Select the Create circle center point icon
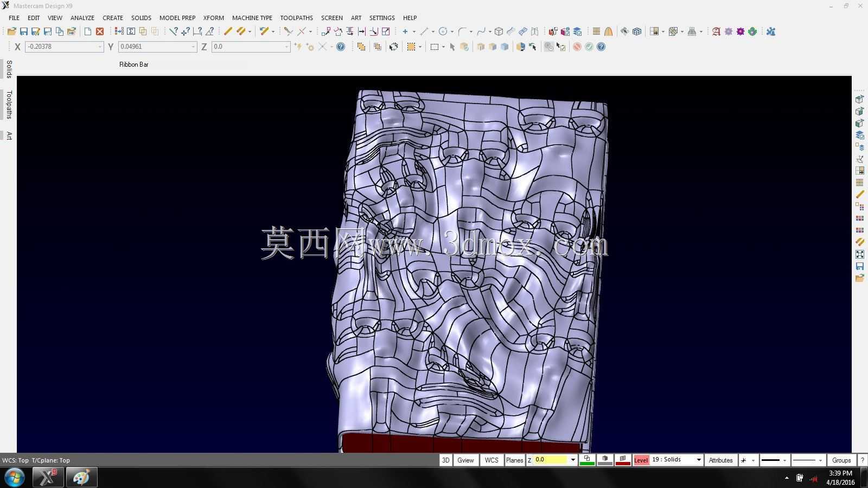This screenshot has height=488, width=868. [443, 31]
